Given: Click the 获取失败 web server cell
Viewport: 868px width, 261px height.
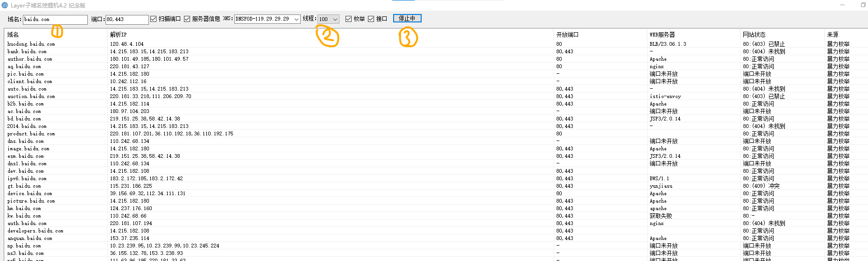Looking at the screenshot, I should (x=661, y=216).
